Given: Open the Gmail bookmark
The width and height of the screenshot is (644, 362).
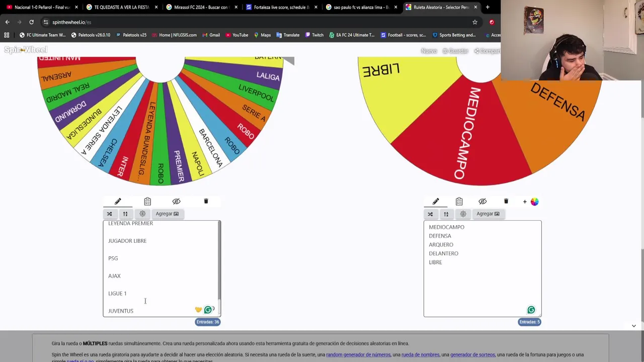Looking at the screenshot, I should tap(211, 35).
